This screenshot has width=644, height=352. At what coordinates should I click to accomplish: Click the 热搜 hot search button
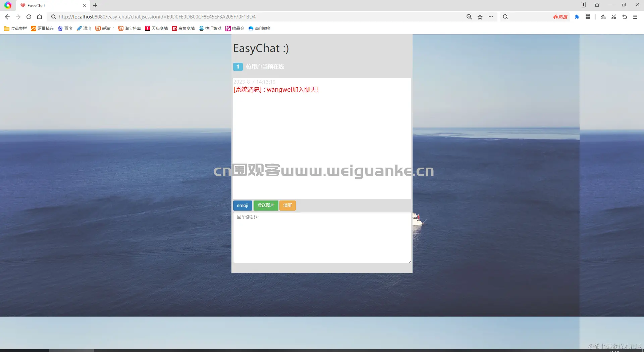(560, 17)
